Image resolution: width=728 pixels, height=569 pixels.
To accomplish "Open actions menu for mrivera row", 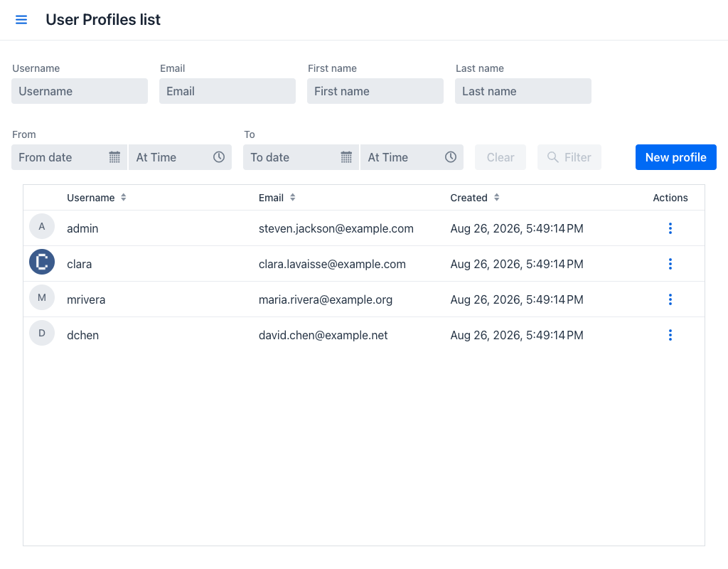I will tap(670, 299).
